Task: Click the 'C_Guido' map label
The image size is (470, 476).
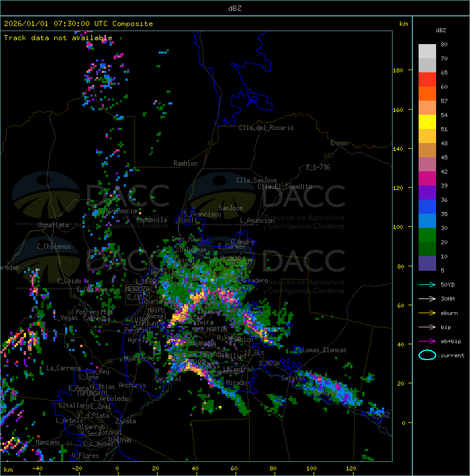Action: point(69,281)
